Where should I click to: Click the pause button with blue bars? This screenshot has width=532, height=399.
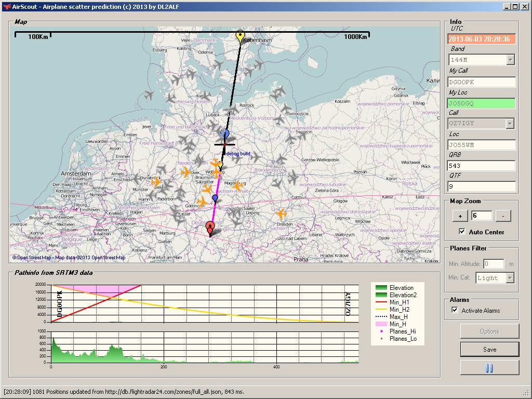[x=489, y=368]
